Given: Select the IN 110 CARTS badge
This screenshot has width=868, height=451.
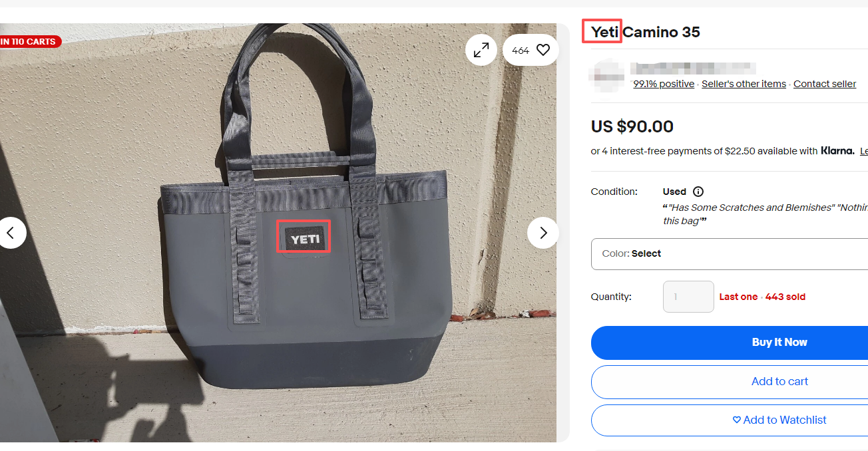Looking at the screenshot, I should click(x=29, y=41).
